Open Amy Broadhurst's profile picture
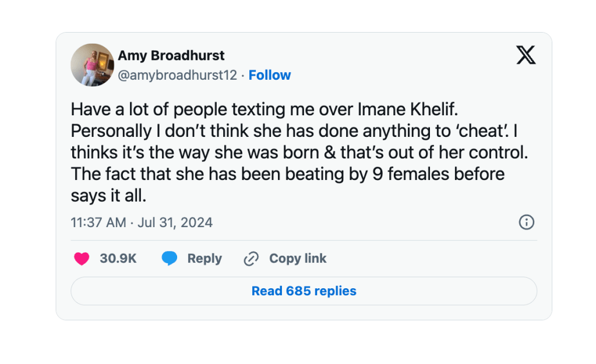Screen dimensions: 596x364 pos(92,65)
